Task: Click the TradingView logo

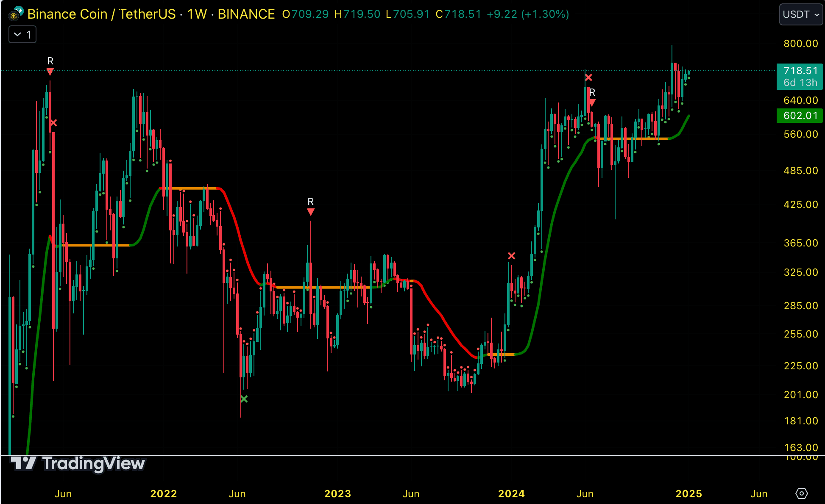Action: point(78,464)
